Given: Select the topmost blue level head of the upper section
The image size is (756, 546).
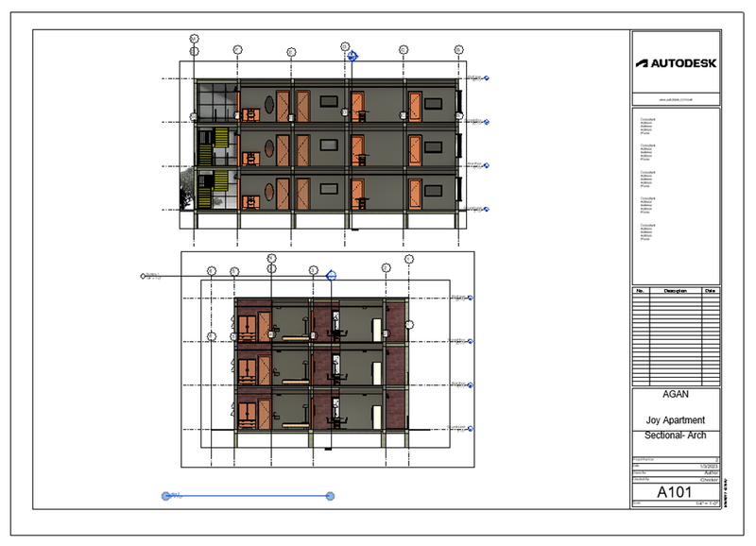Looking at the screenshot, I should 487,78.
